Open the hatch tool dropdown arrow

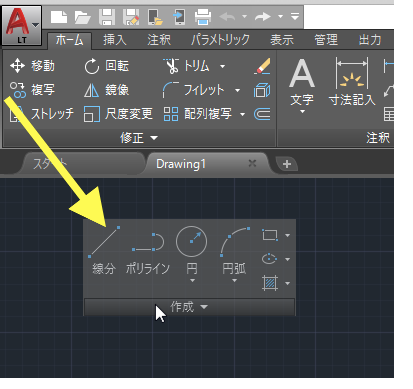click(x=287, y=283)
